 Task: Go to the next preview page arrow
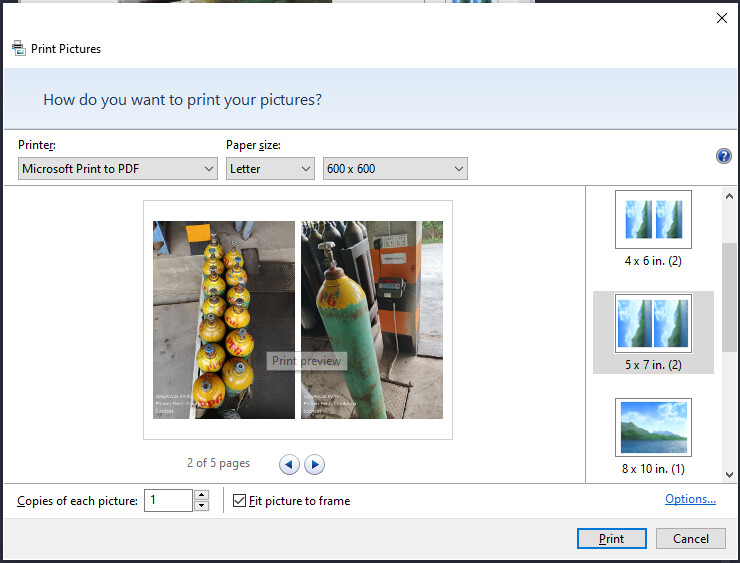(x=314, y=464)
